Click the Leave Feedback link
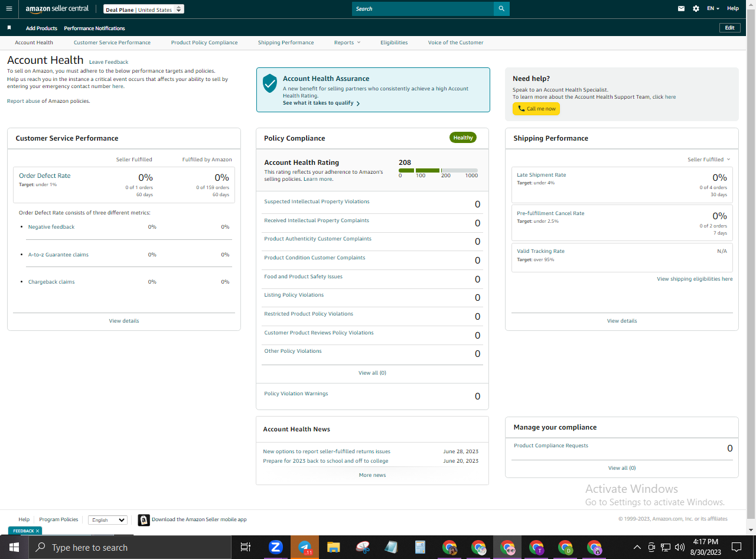Image resolution: width=756 pixels, height=559 pixels. 109,62
